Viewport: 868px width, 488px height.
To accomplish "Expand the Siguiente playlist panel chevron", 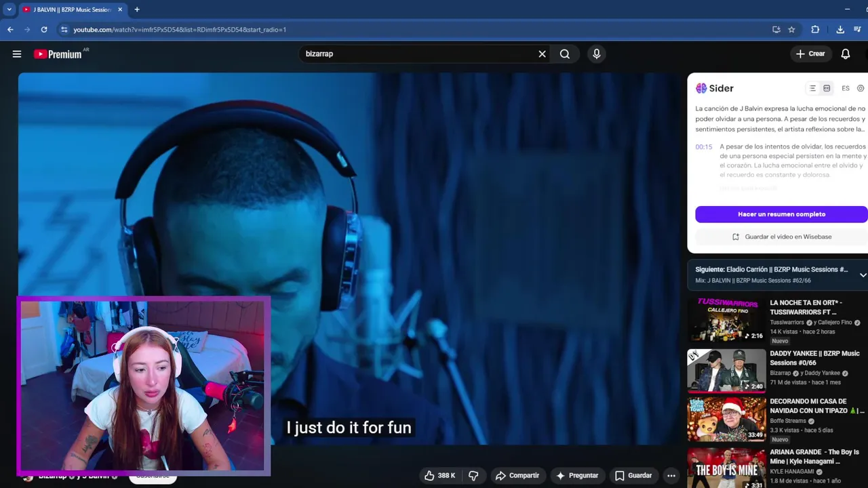I will tap(863, 274).
